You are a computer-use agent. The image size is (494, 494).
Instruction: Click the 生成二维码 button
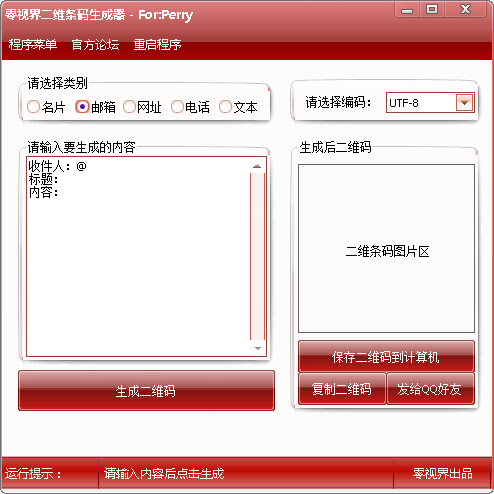[146, 391]
